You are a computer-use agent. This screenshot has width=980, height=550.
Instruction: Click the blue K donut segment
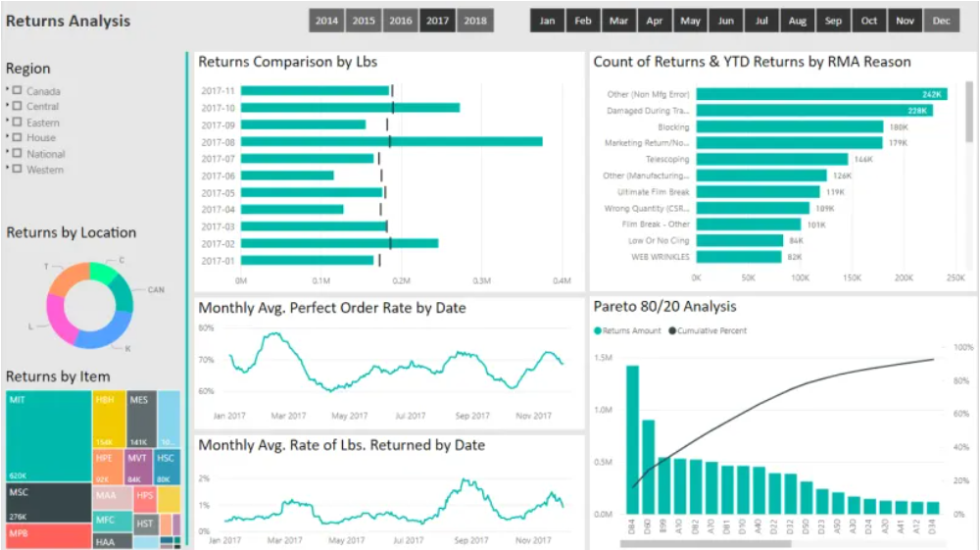pos(105,334)
